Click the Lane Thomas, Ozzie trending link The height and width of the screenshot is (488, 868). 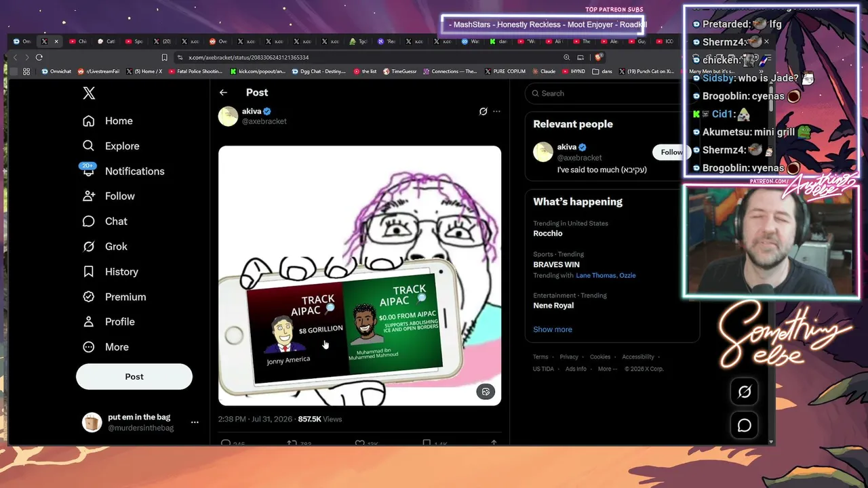coord(606,276)
